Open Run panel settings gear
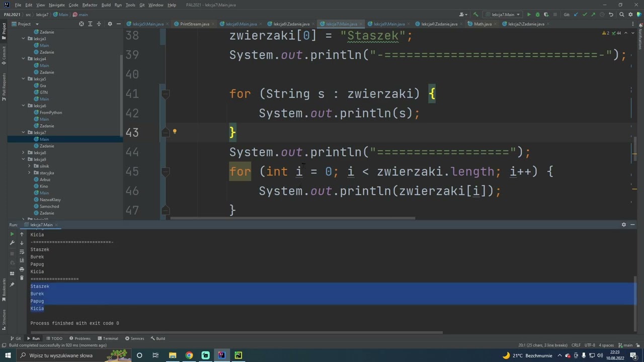 coord(624,225)
